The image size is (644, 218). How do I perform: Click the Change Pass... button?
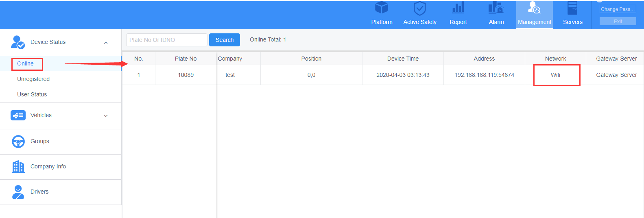point(618,9)
